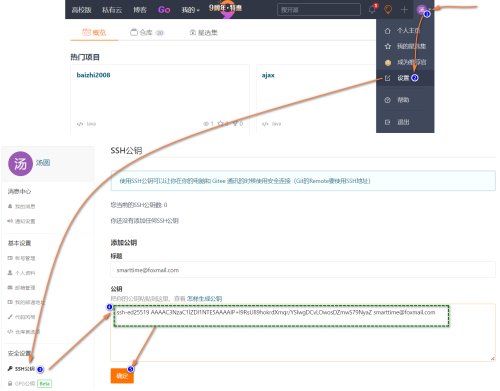500x391 pixels.
Task: Open 个人资料 in the sidebar
Action: point(22,273)
